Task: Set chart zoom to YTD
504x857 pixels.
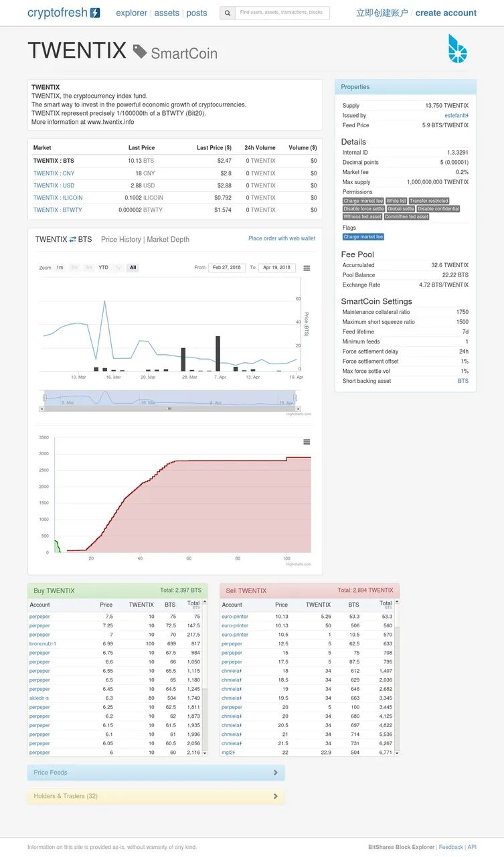Action: (x=104, y=268)
